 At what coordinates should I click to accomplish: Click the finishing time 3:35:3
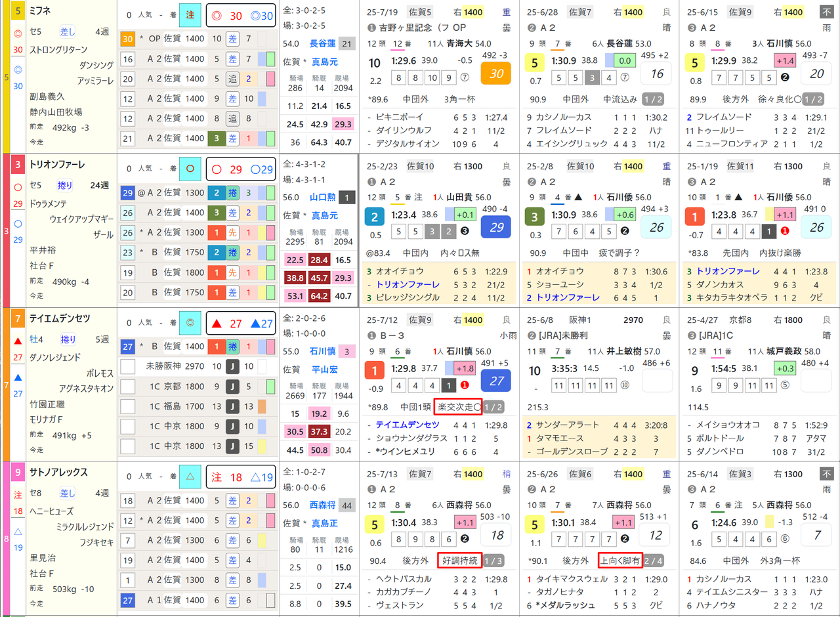click(566, 368)
